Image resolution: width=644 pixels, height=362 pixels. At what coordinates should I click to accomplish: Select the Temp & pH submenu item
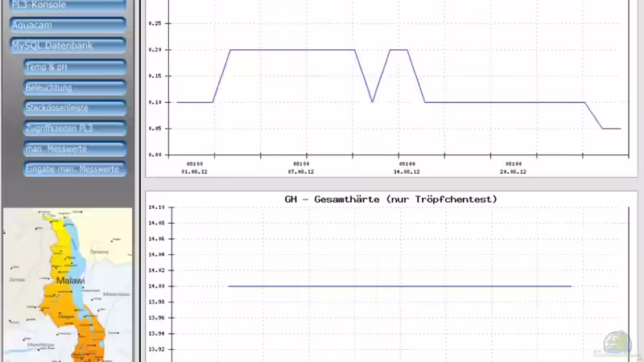click(75, 68)
